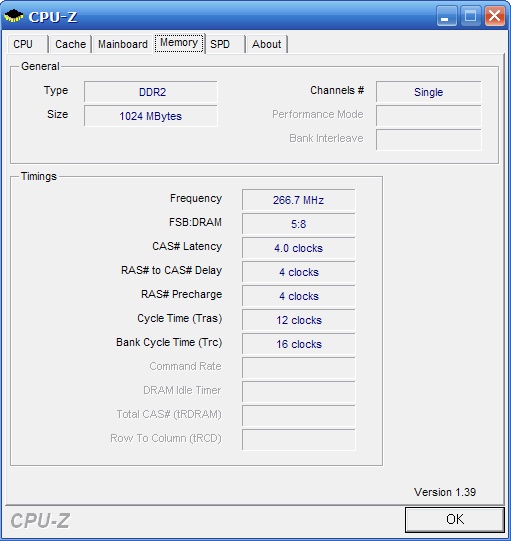Click the CAS# Latency value 4.0 clocks
This screenshot has height=541, width=511.
(298, 248)
